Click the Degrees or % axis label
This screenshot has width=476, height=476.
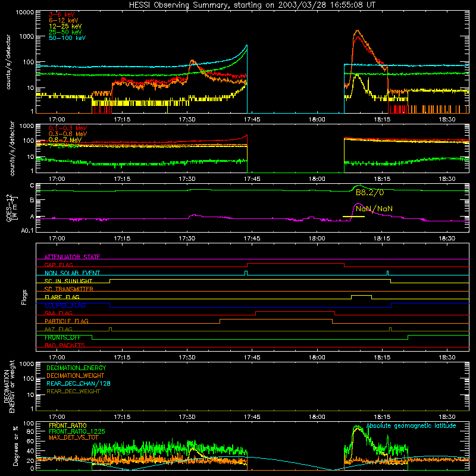(x=15, y=446)
